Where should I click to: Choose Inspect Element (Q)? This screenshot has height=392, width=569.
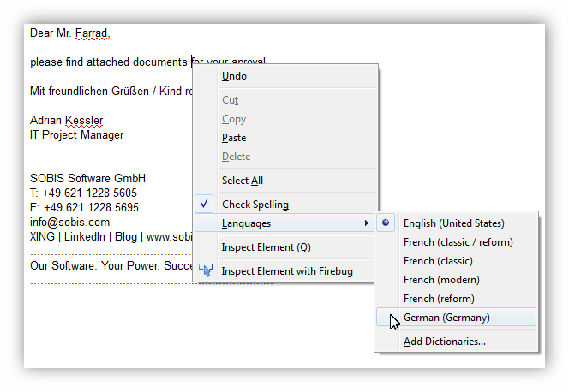click(285, 247)
